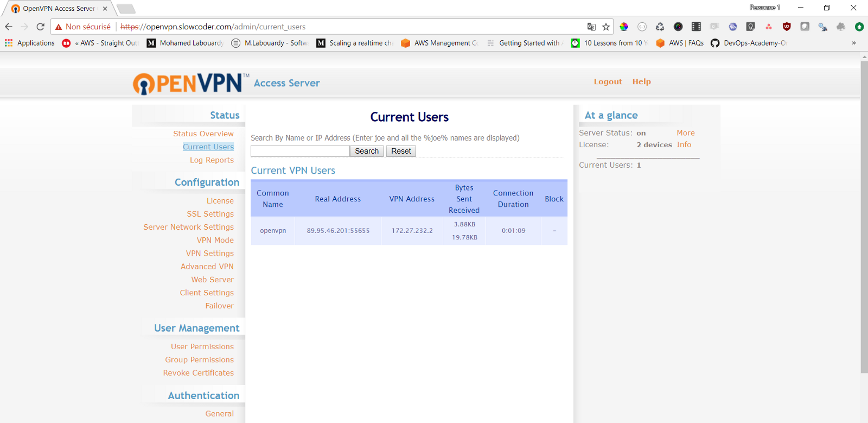Open the Google Translate icon in address bar
This screenshot has width=868, height=423.
591,27
